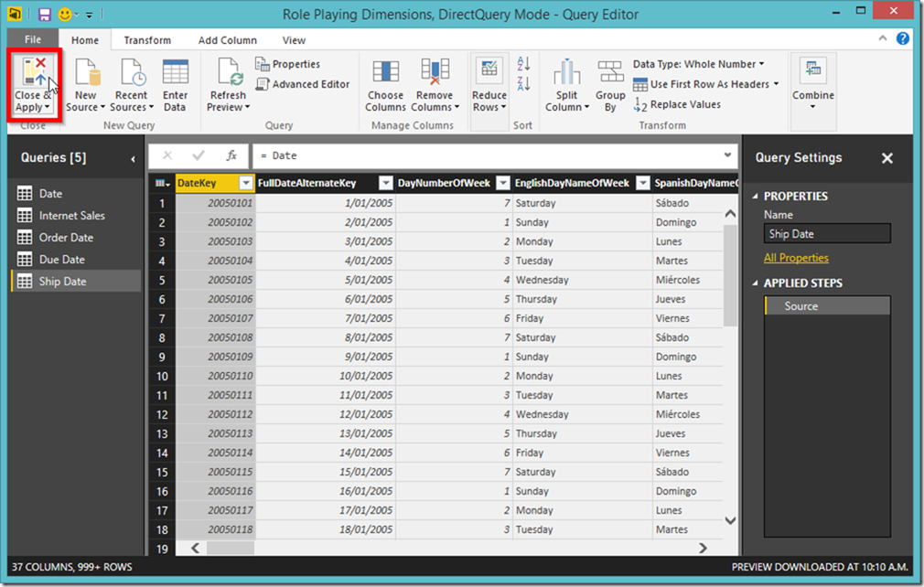
Task: Open the Data Type: Whole Number dropdown
Action: (698, 64)
